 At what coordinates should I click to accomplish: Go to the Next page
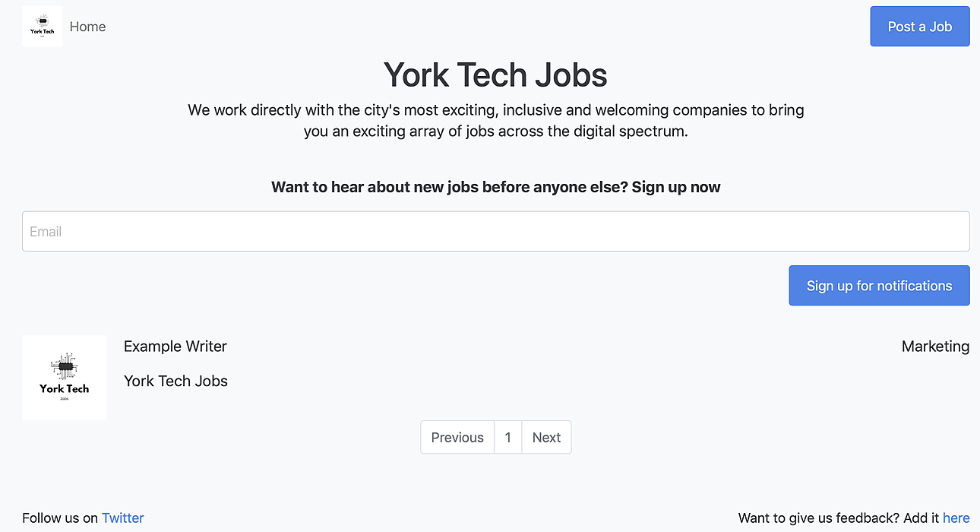click(546, 438)
